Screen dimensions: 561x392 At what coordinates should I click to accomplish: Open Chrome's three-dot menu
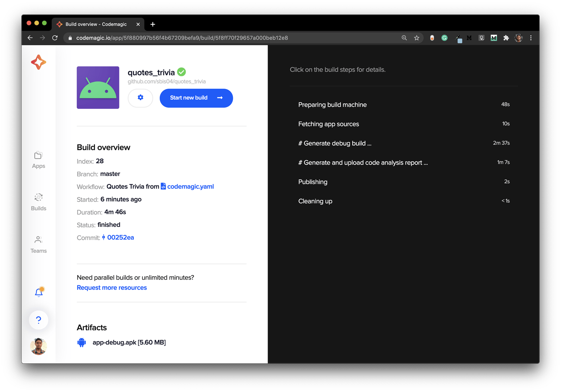coord(531,38)
